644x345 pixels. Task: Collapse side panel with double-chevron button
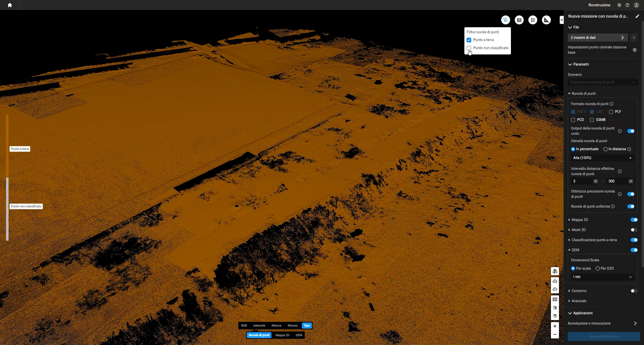pyautogui.click(x=561, y=20)
